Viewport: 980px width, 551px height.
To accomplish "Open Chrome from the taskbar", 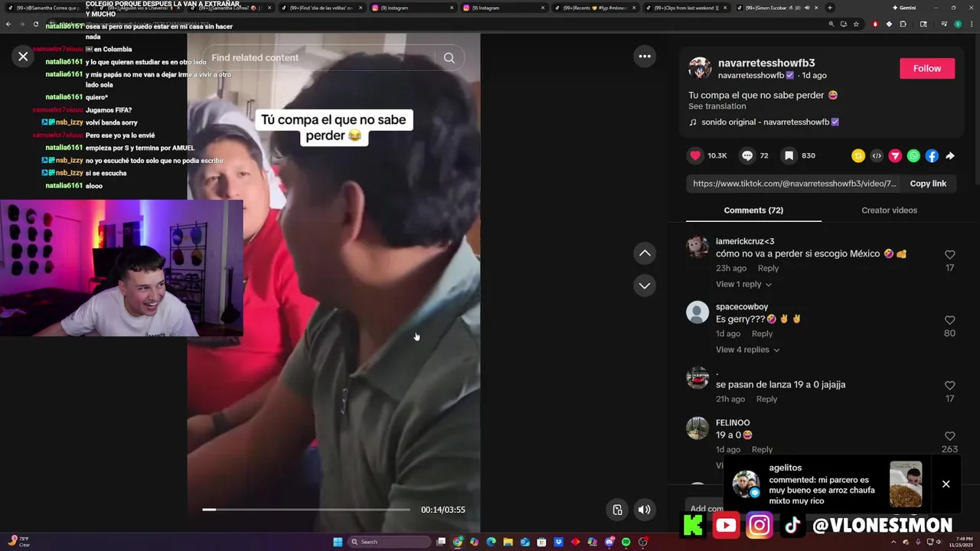I will tap(458, 542).
